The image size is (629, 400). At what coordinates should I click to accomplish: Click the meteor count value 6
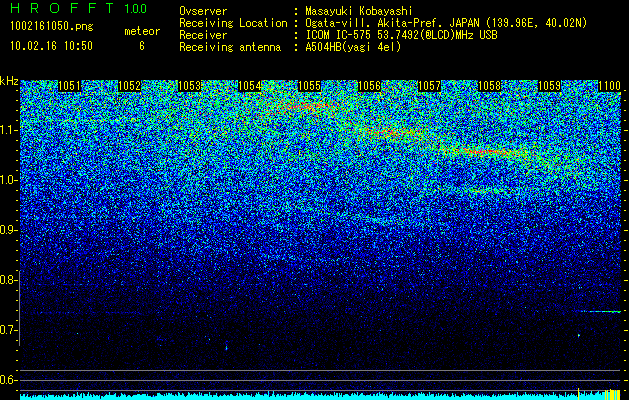coord(142,46)
